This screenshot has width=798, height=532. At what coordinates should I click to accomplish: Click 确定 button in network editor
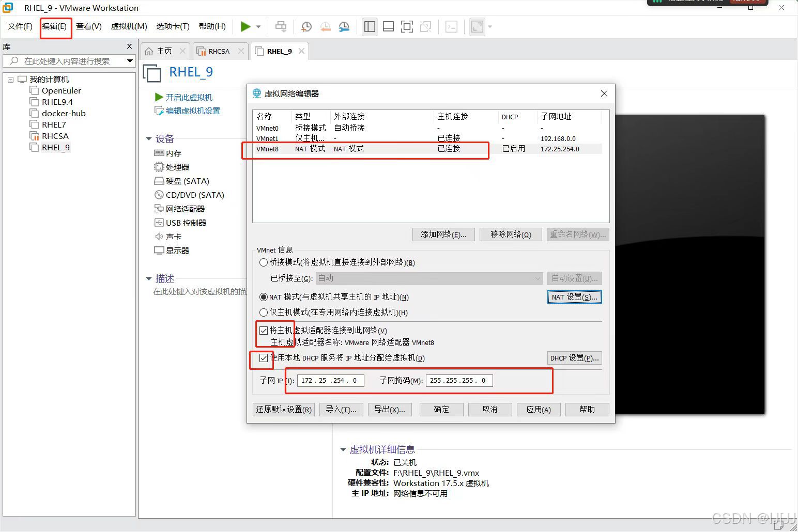(441, 410)
